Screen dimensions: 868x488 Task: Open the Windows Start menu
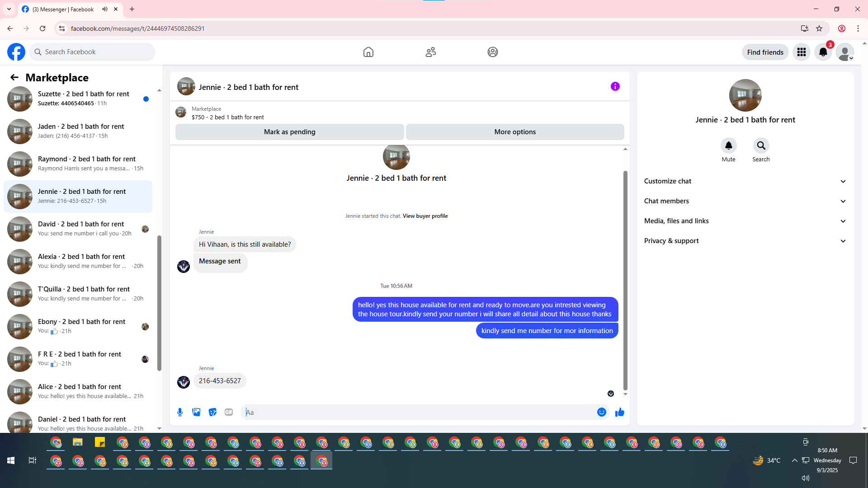(11, 460)
